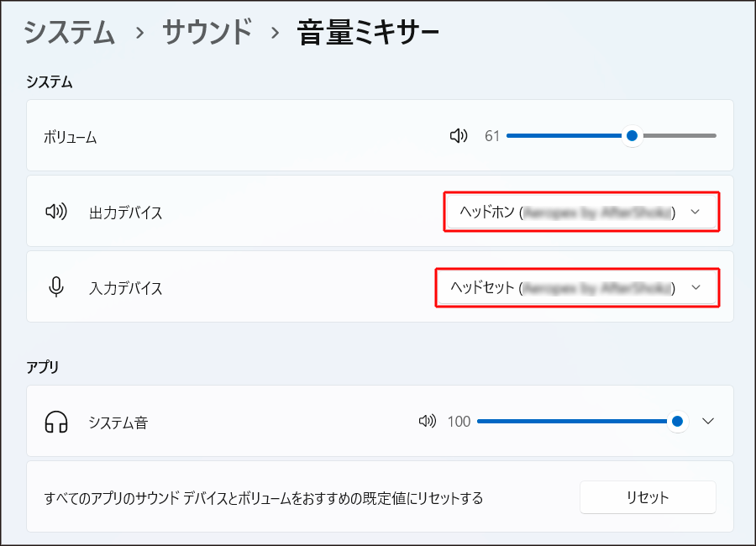Image resolution: width=756 pixels, height=546 pixels.
Task: Click the ボリューム slider thumb
Action: click(632, 136)
